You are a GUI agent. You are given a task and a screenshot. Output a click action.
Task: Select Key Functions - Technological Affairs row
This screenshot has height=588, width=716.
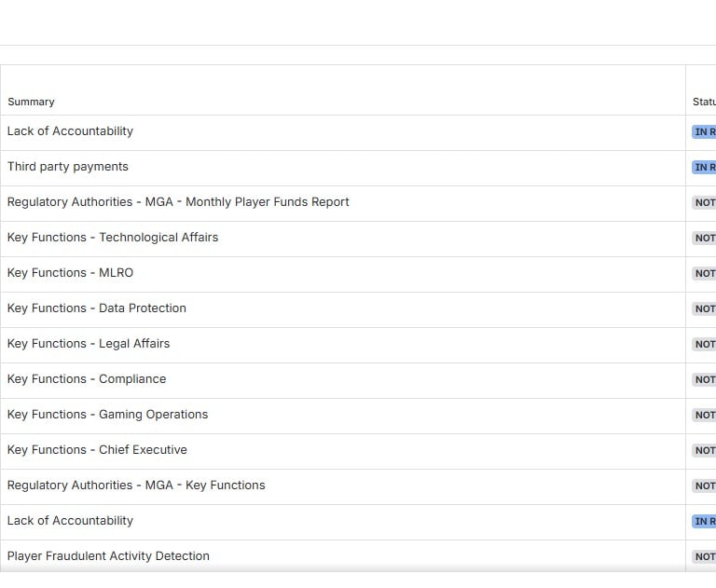(x=113, y=238)
